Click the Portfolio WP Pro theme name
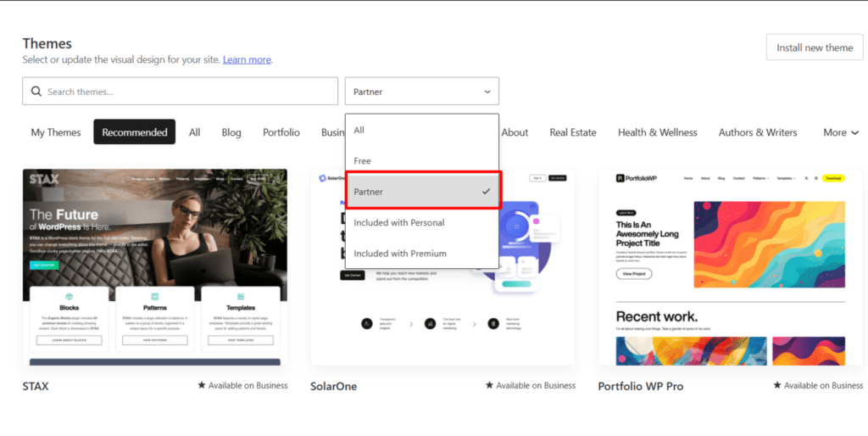Viewport: 868px width, 436px height. pyautogui.click(x=641, y=386)
